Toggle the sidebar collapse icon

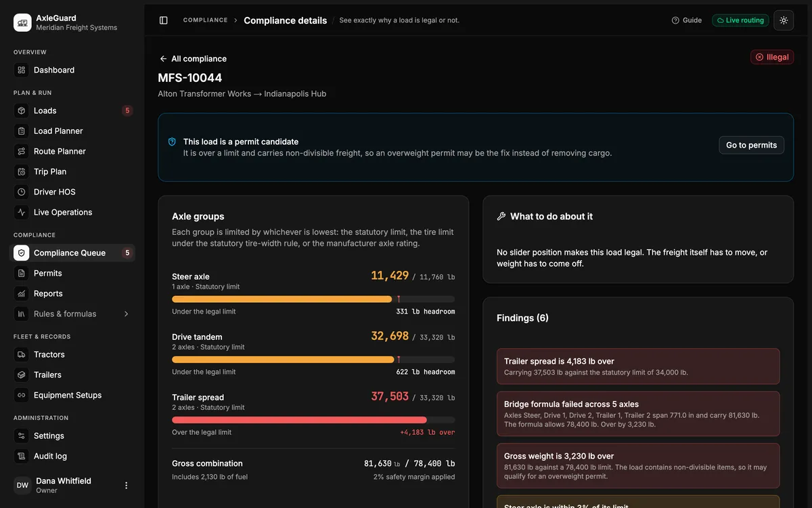(164, 20)
